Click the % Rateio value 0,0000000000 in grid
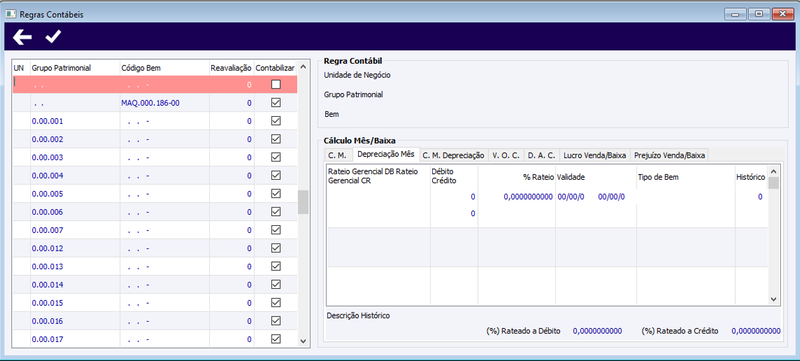 click(528, 197)
